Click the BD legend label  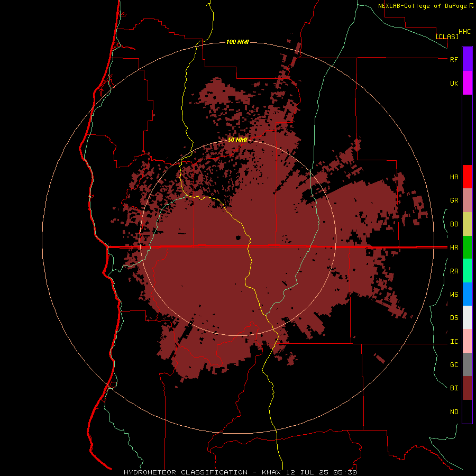(x=454, y=224)
